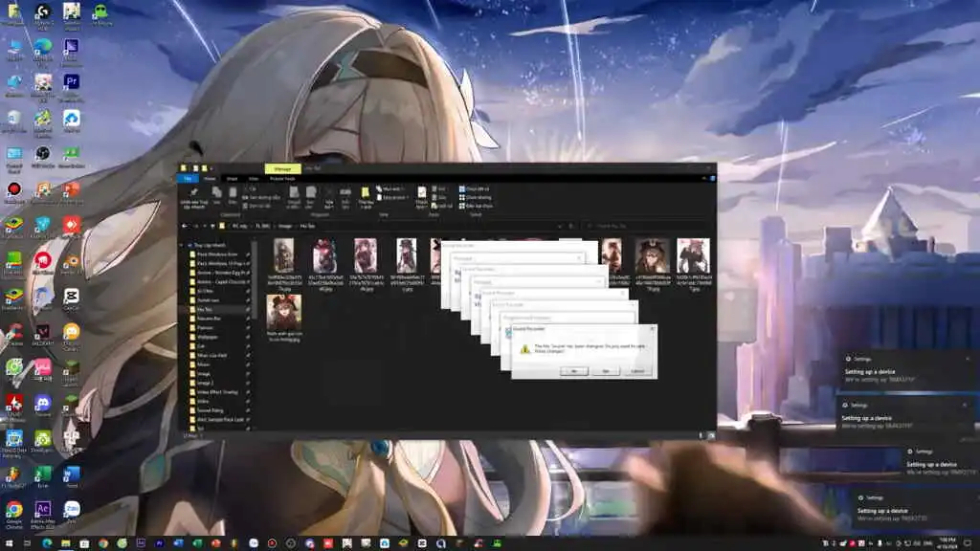Screen dimensions: 980x551
Task: Click Select all in the ribbon Select group
Action: (475, 188)
